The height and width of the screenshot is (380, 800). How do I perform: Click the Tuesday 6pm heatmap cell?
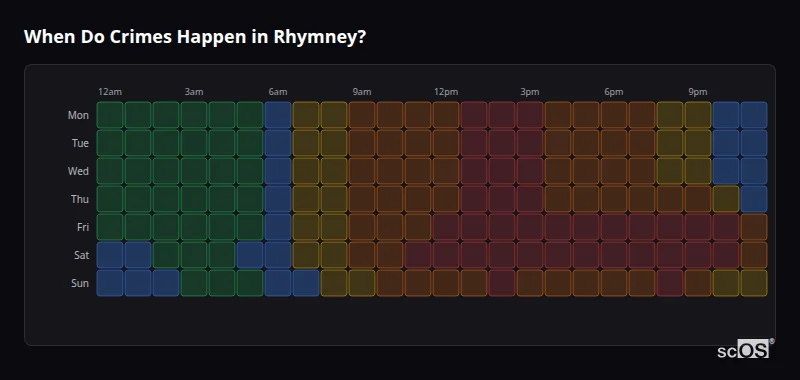[x=614, y=143]
